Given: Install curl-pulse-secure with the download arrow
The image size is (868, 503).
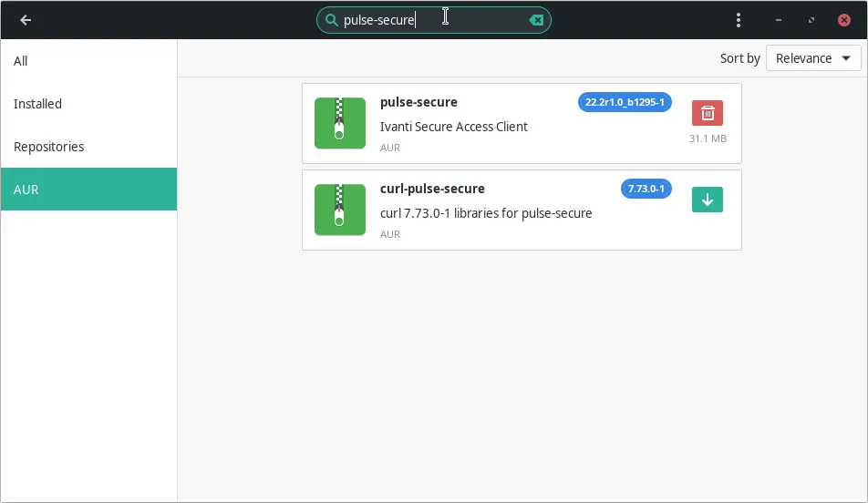Looking at the screenshot, I should [x=708, y=200].
